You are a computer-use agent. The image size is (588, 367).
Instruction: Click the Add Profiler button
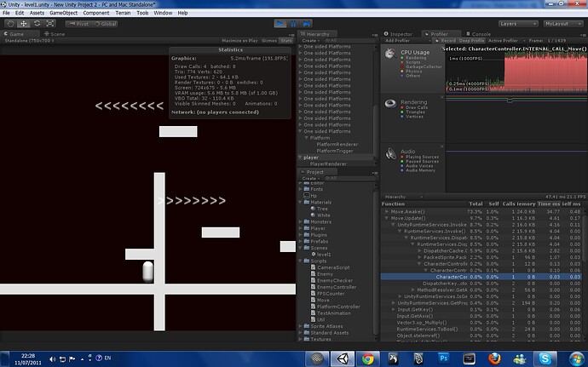click(399, 40)
